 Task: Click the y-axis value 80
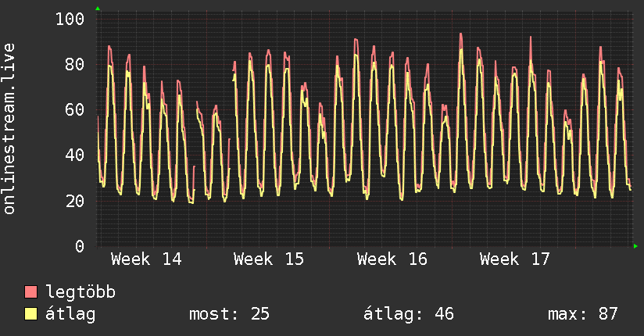click(75, 65)
